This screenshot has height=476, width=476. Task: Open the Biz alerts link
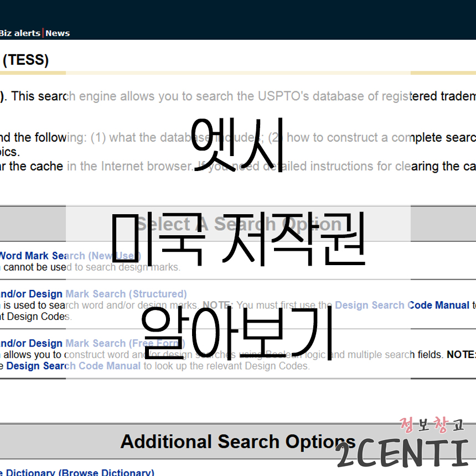20,33
